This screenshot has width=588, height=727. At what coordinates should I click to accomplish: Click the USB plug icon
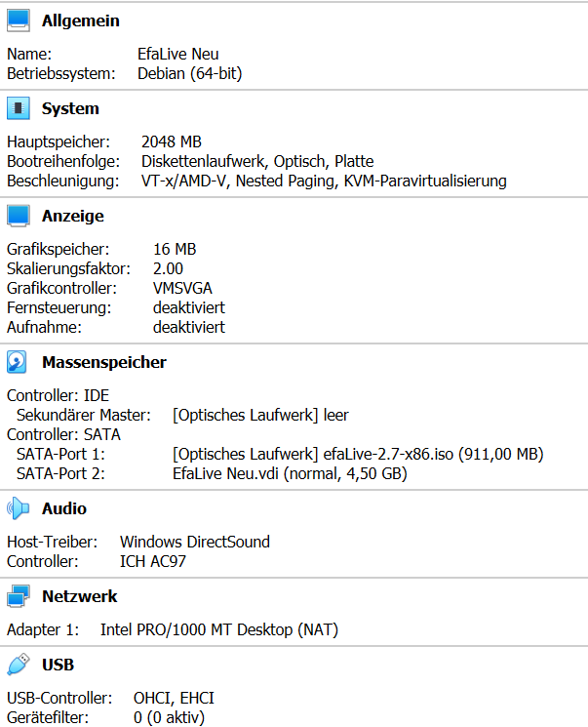click(x=18, y=665)
